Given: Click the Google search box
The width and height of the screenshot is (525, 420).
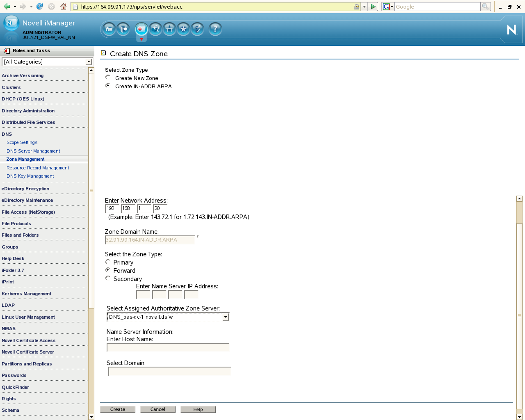Looking at the screenshot, I should 437,7.
